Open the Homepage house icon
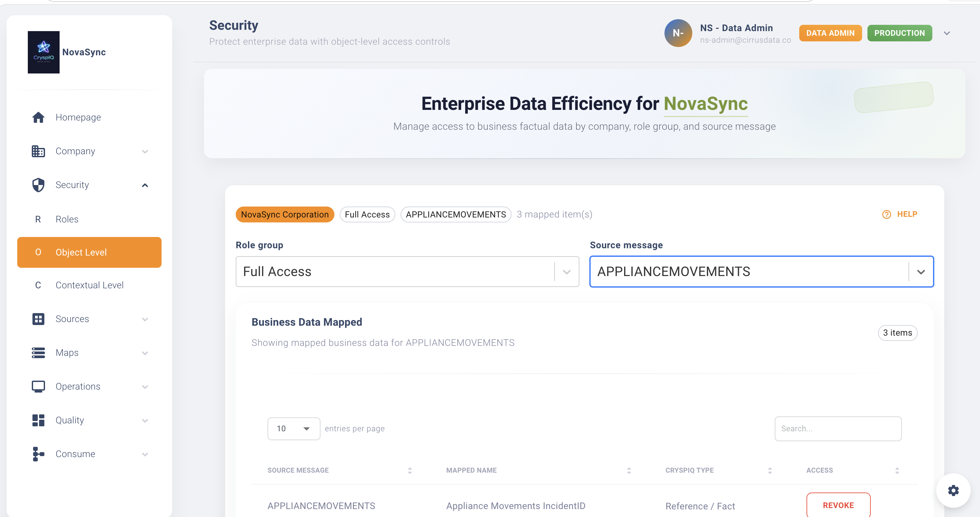 (x=38, y=117)
